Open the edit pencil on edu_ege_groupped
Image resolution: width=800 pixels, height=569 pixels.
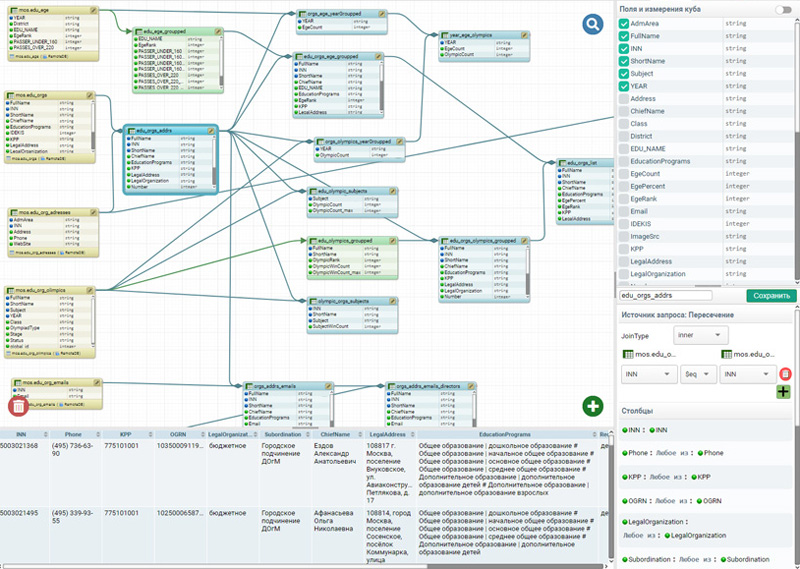[x=218, y=32]
